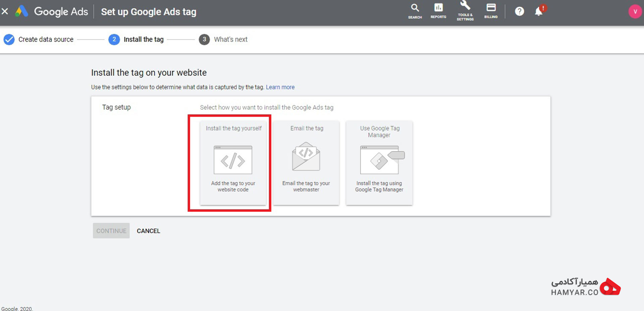
Task: Click the Cancel button
Action: point(149,231)
